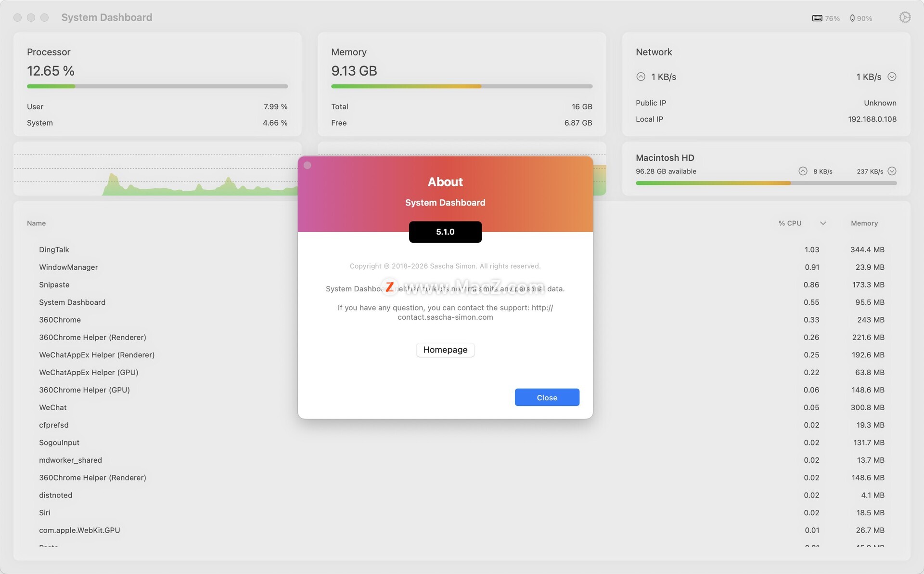Click the red dot on About dialog
This screenshot has height=574, width=924.
308,165
